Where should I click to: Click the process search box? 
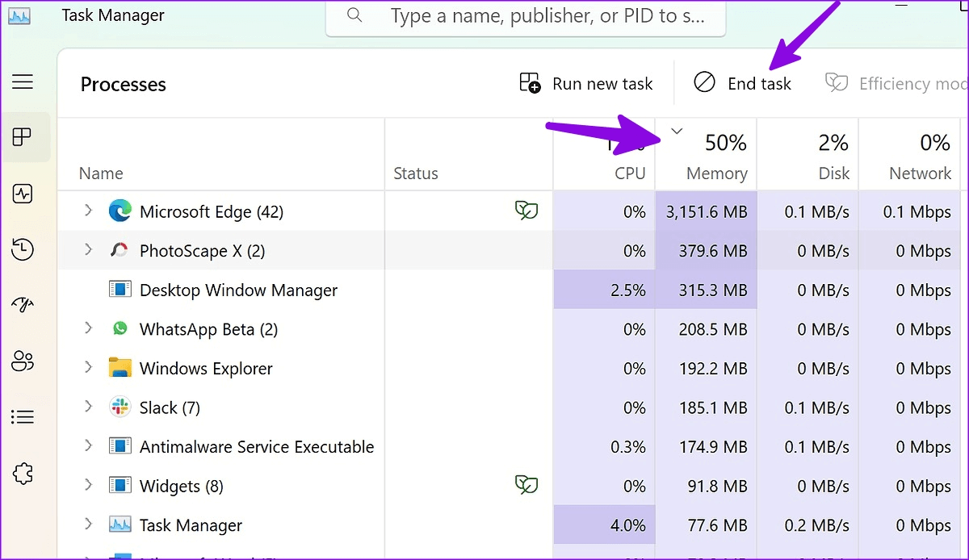[533, 16]
